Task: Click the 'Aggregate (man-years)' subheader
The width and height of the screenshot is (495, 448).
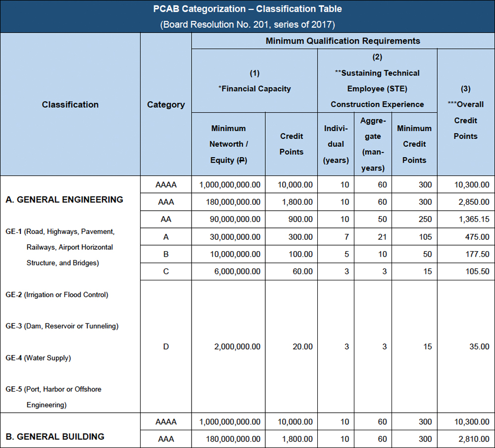Action: coord(373,144)
